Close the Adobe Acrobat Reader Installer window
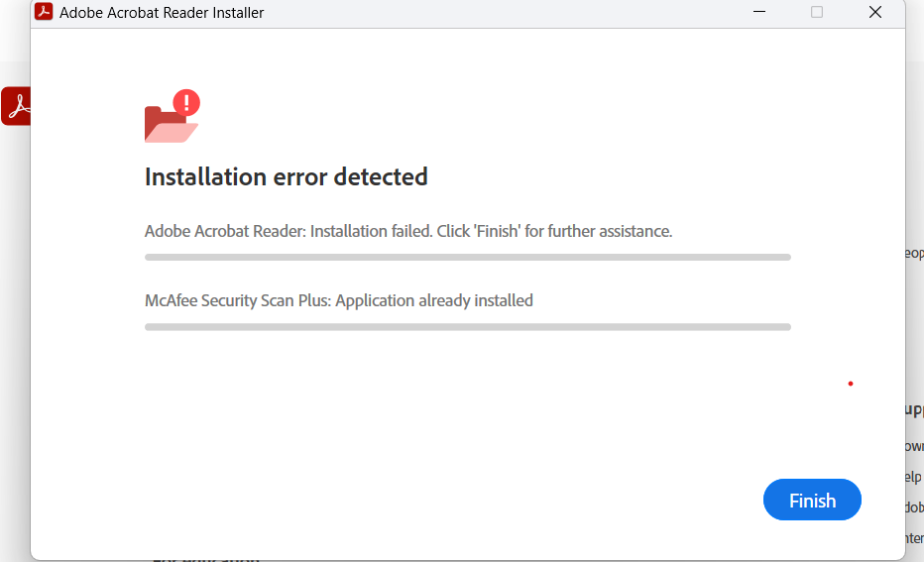 875,13
